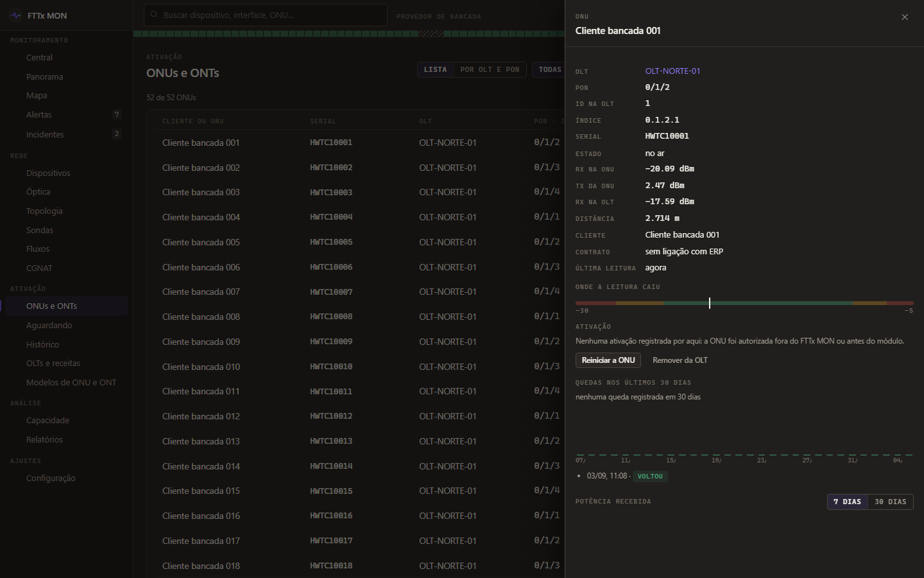
Task: Go to Histórico
Action: click(x=67, y=345)
